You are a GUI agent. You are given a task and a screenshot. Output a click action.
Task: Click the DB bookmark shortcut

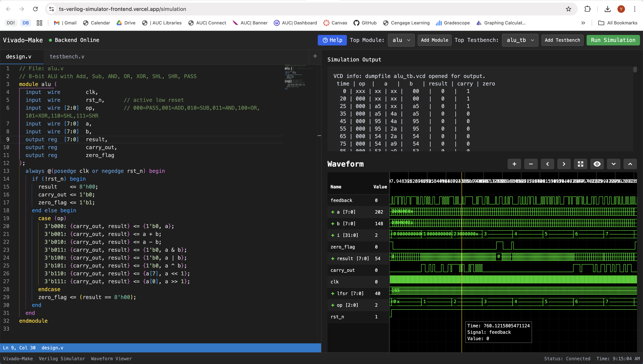(x=26, y=23)
